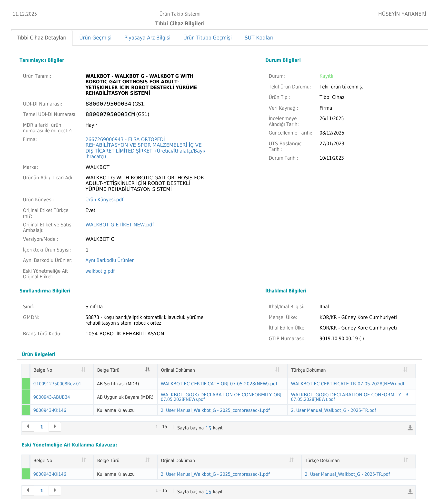
Task: Download the Eski Yönetmeliğe Kullanma Kılavuzu table
Action: 410,492
